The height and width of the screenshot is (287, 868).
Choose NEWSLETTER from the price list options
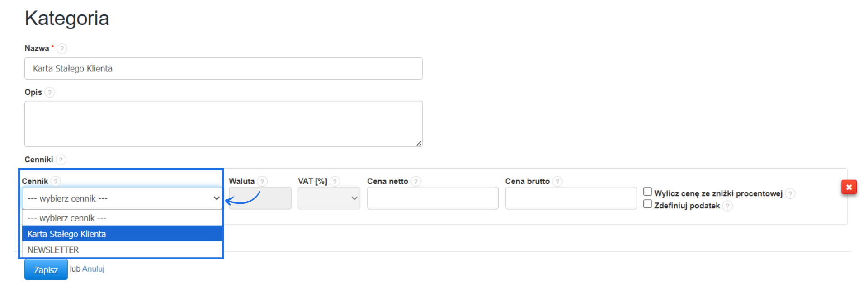tap(122, 250)
